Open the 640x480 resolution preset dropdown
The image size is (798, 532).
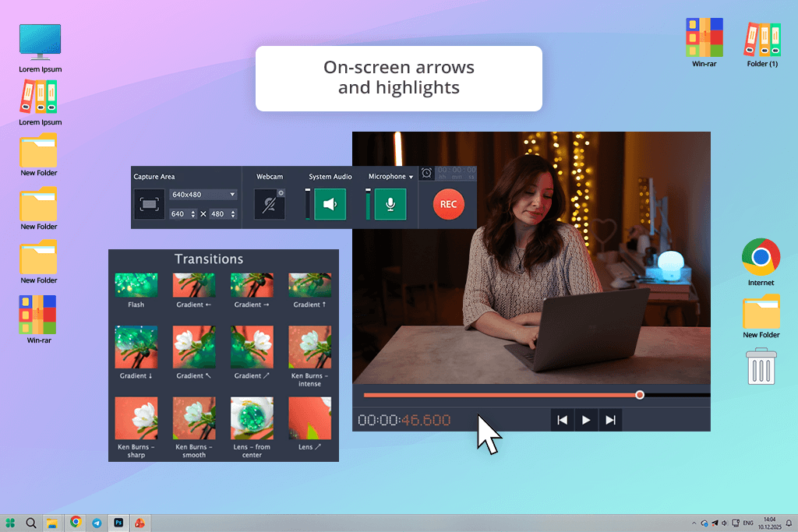pos(203,194)
